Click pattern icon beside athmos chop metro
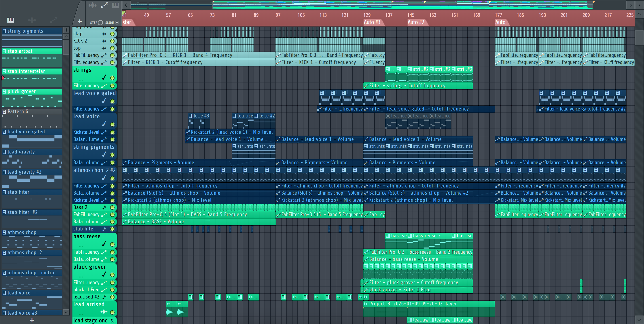Viewport: 644px width, 324px height. pyautogui.click(x=4, y=273)
